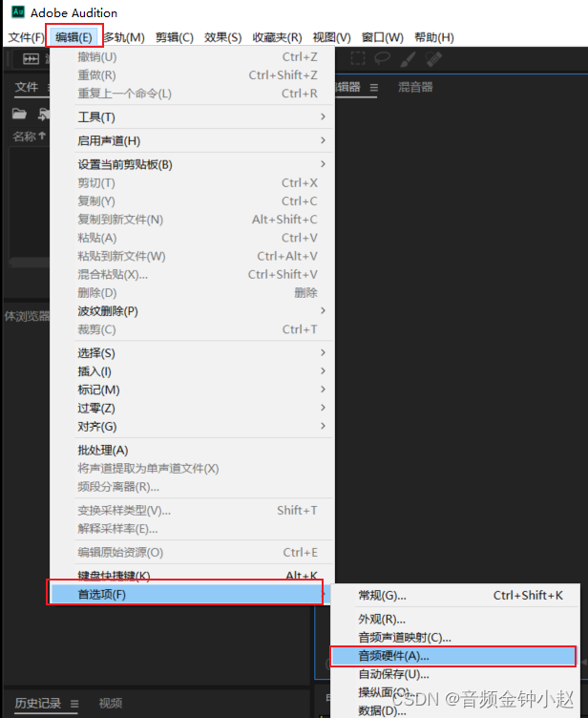Click the 混合粘贴(X)... menu entry
Viewport: 588px width, 718px height.
click(192, 274)
